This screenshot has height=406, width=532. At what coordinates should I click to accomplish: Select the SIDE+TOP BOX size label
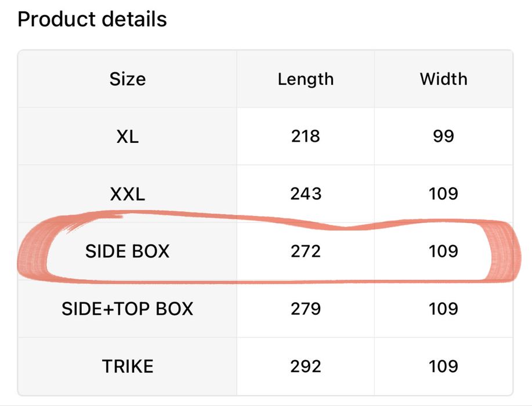(127, 309)
